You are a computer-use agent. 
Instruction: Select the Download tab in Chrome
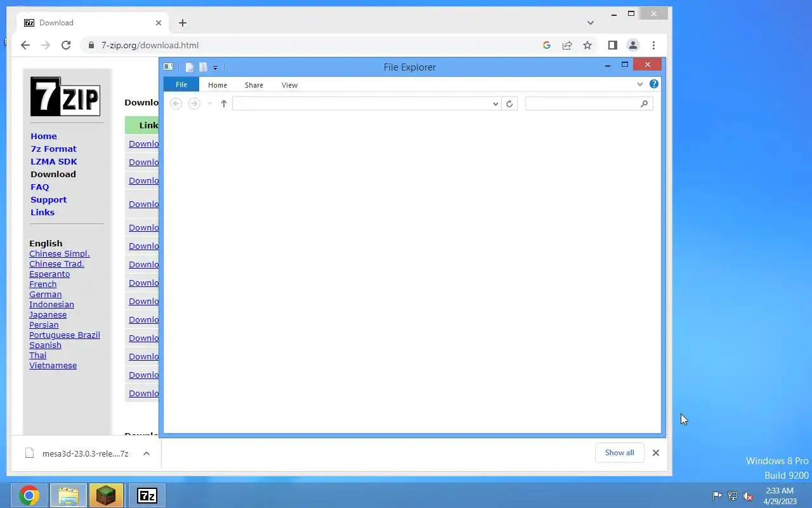point(93,23)
